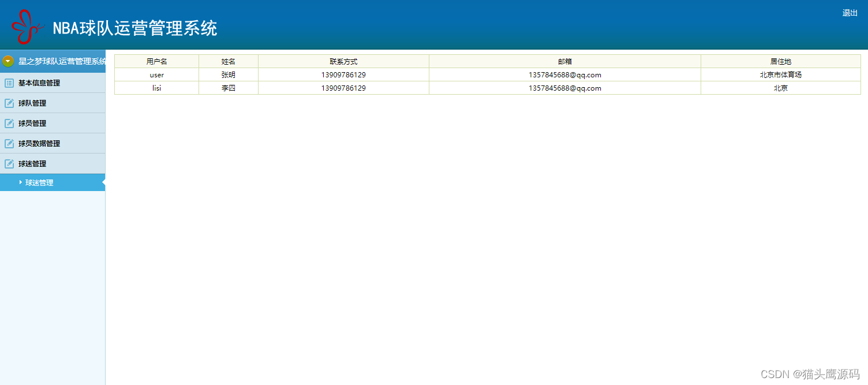868x385 pixels.
Task: Select the username cell user
Action: click(x=157, y=74)
